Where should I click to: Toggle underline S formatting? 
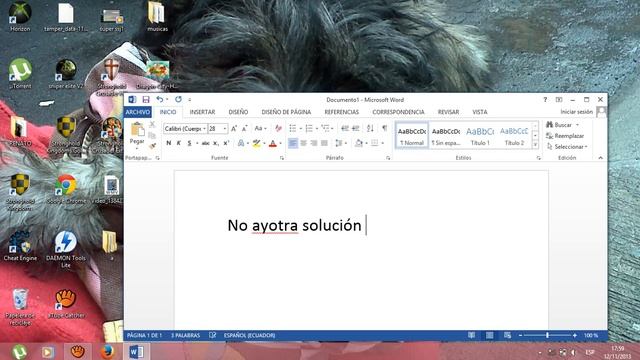[189, 143]
